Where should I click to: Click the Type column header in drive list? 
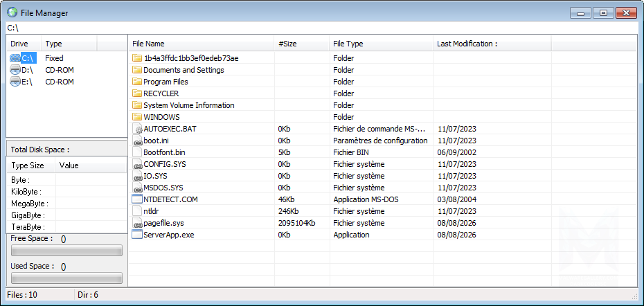tap(69, 44)
